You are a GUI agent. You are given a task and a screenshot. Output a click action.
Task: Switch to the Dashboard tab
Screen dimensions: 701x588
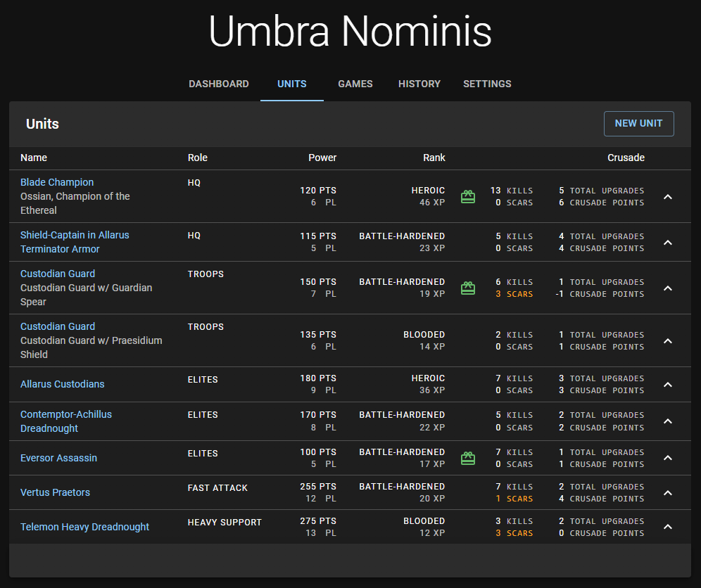[x=218, y=84]
